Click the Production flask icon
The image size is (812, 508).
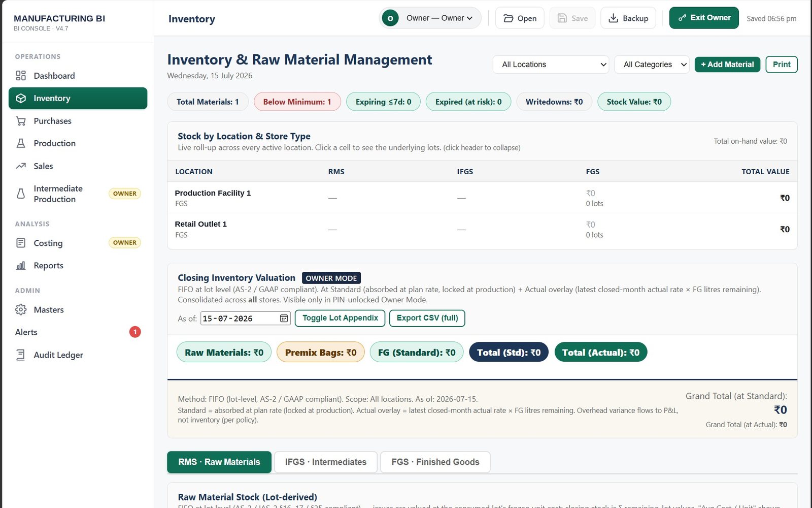click(x=21, y=143)
